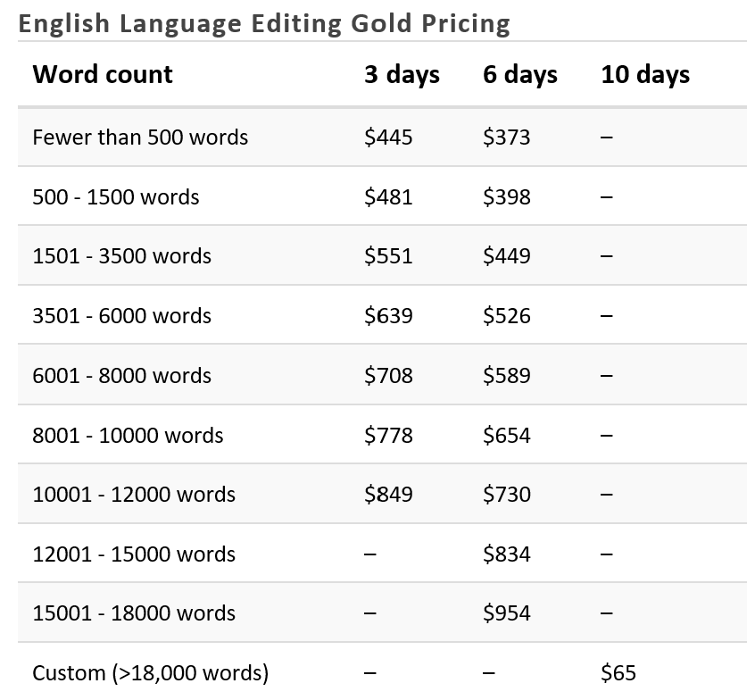Select the "1501 - 3500 words" row label
The width and height of the screenshot is (755, 700).
tap(121, 256)
